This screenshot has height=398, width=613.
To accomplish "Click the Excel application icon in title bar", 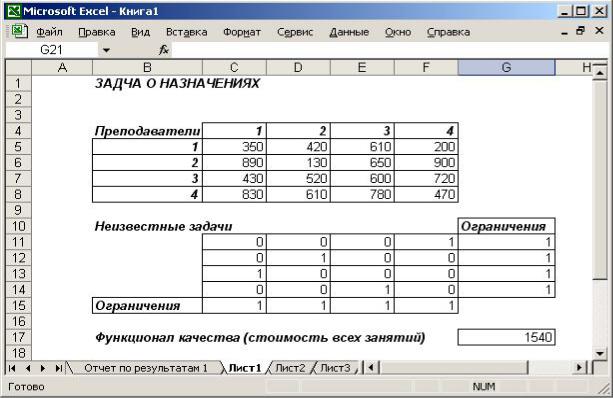I will [x=14, y=11].
